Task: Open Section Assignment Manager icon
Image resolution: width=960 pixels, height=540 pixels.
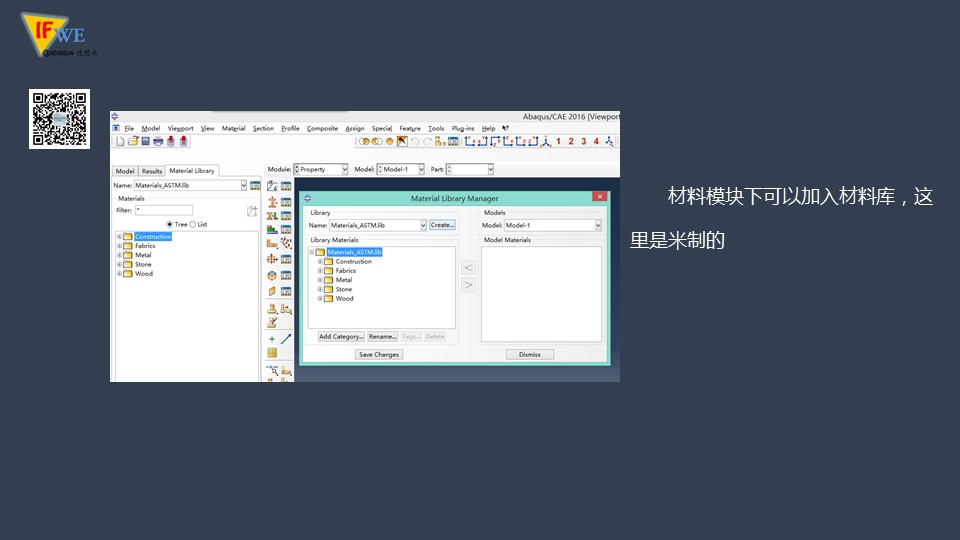Action: 286,216
